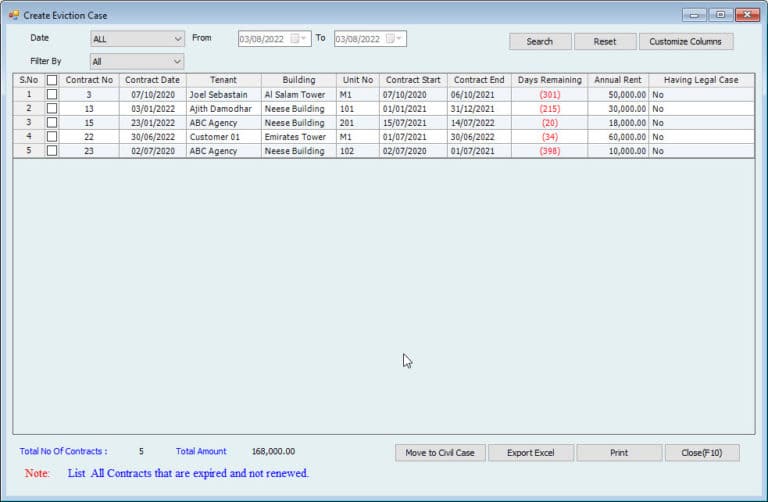Click Move to Civil Case button

tap(439, 453)
